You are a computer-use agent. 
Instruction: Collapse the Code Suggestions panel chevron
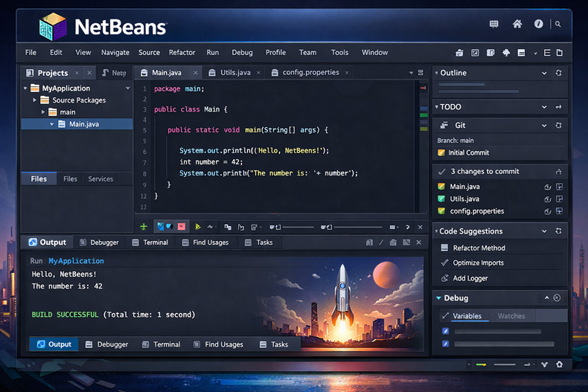tap(544, 231)
